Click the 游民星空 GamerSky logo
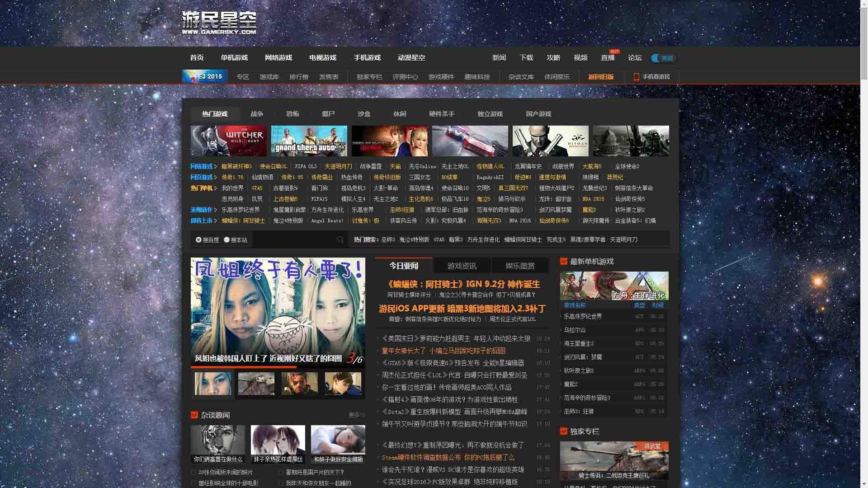The height and width of the screenshot is (488, 868). click(219, 23)
